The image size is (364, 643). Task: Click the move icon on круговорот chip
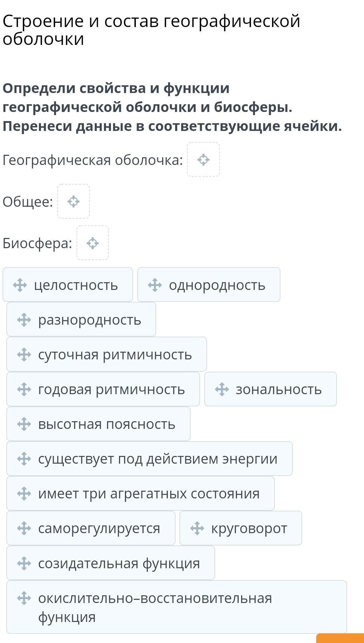tap(197, 528)
